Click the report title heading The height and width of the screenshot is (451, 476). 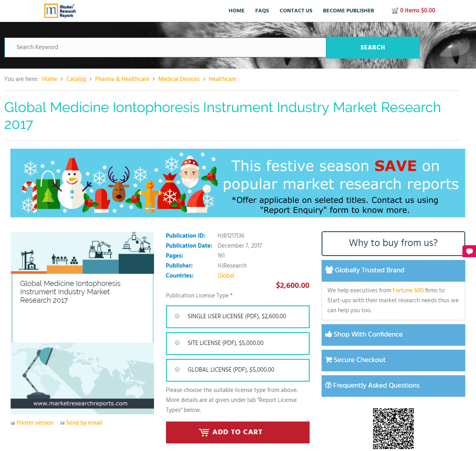click(x=223, y=116)
